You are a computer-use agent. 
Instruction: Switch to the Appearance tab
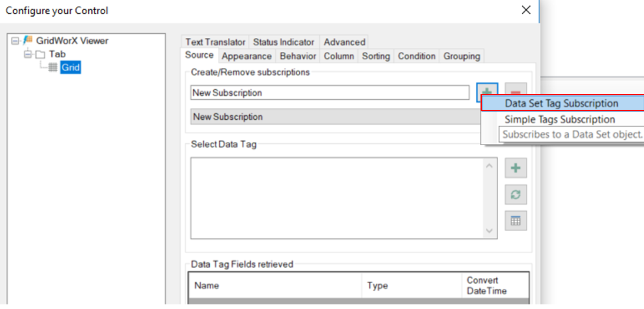pyautogui.click(x=247, y=56)
